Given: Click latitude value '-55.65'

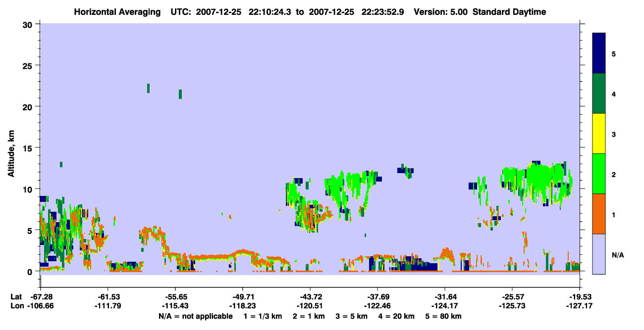Looking at the screenshot, I should [175, 296].
